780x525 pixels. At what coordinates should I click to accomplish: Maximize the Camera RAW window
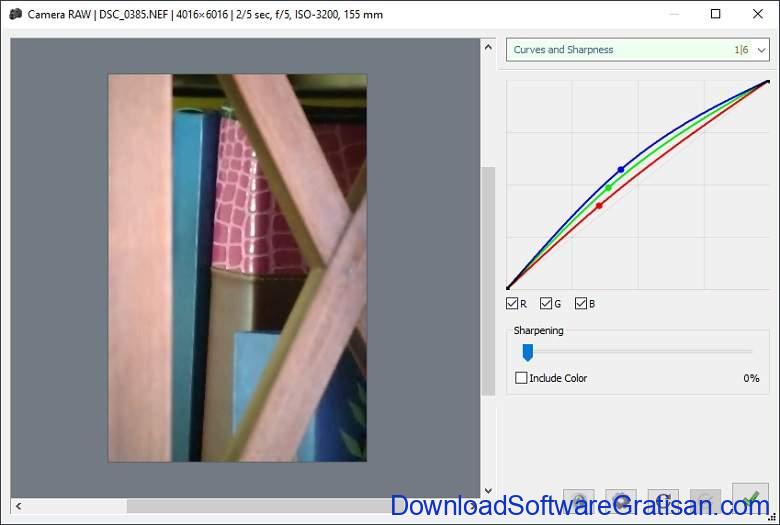(x=715, y=14)
